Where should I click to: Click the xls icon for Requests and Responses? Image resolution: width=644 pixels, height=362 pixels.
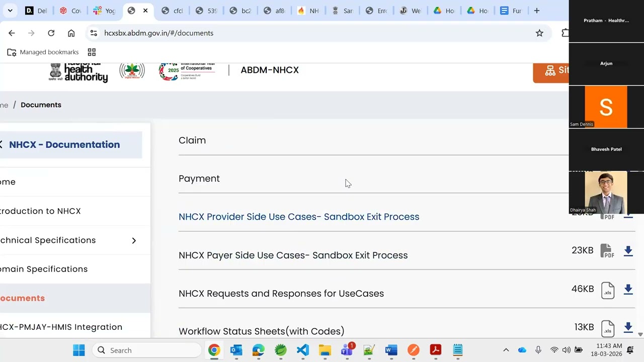coord(608,290)
